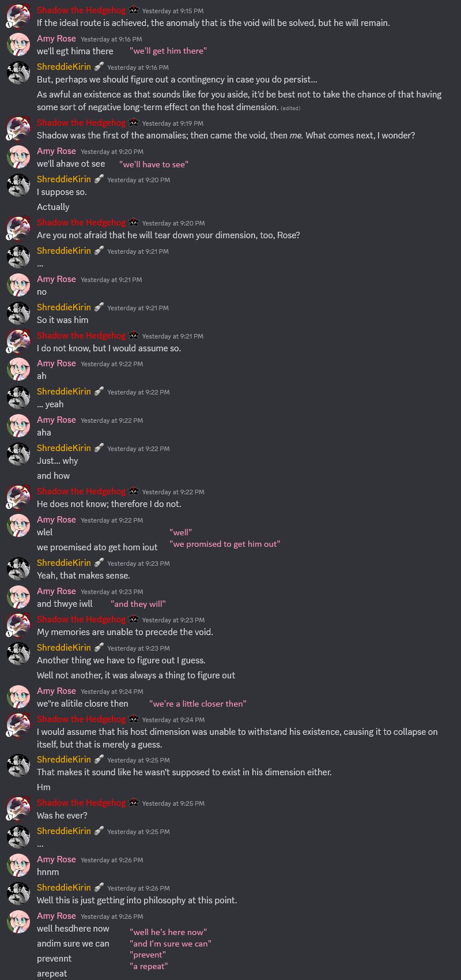Screen dimensions: 461x980
Task: Click the message "My memories are unable to precede the void."
Action: pyautogui.click(x=125, y=632)
